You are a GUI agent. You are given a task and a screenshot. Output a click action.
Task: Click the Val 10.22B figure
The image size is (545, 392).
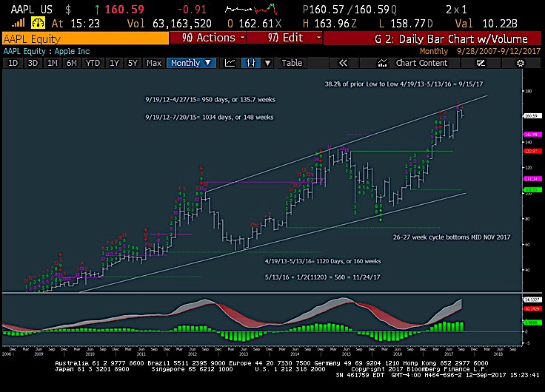tap(486, 24)
